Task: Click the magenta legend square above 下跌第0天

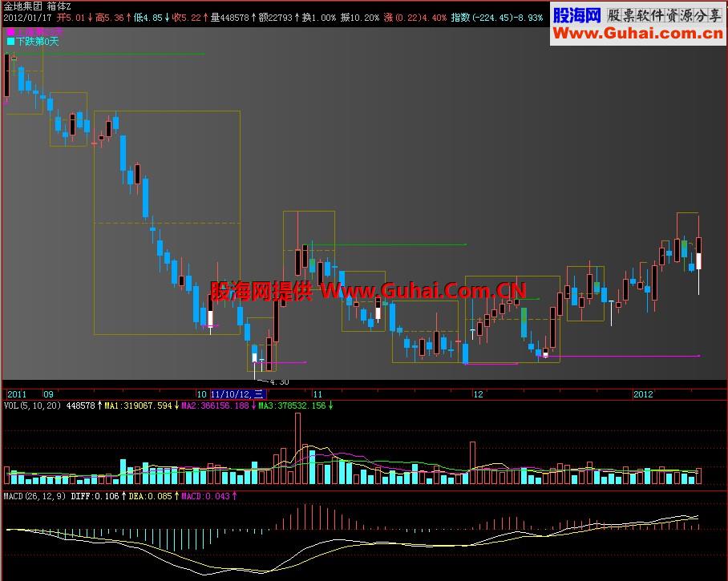Action: pos(10,31)
